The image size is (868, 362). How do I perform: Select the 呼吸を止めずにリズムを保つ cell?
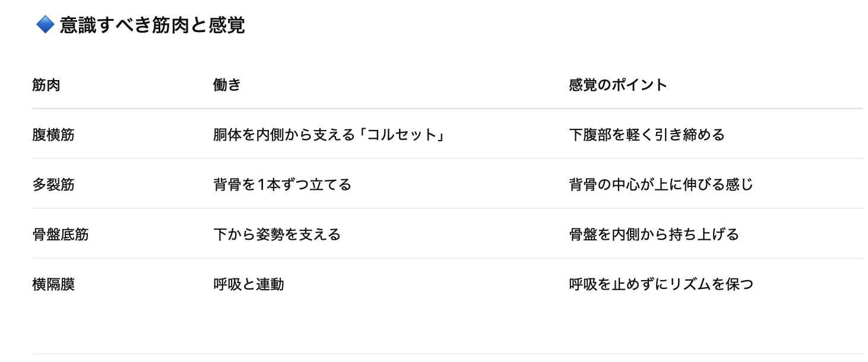(x=661, y=284)
